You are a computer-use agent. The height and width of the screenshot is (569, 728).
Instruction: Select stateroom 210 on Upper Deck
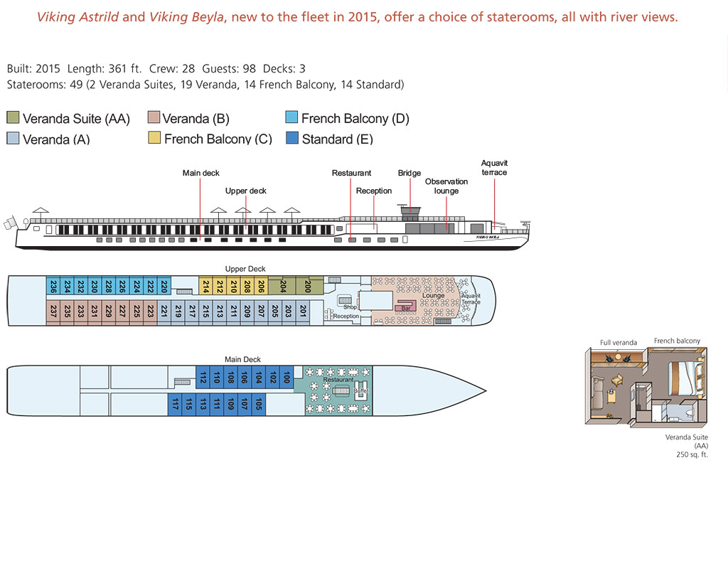click(233, 286)
